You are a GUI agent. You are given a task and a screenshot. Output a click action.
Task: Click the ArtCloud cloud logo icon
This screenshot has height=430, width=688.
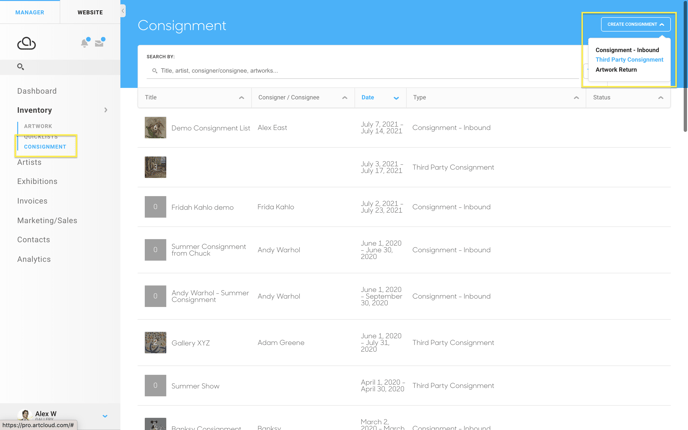pyautogui.click(x=26, y=43)
